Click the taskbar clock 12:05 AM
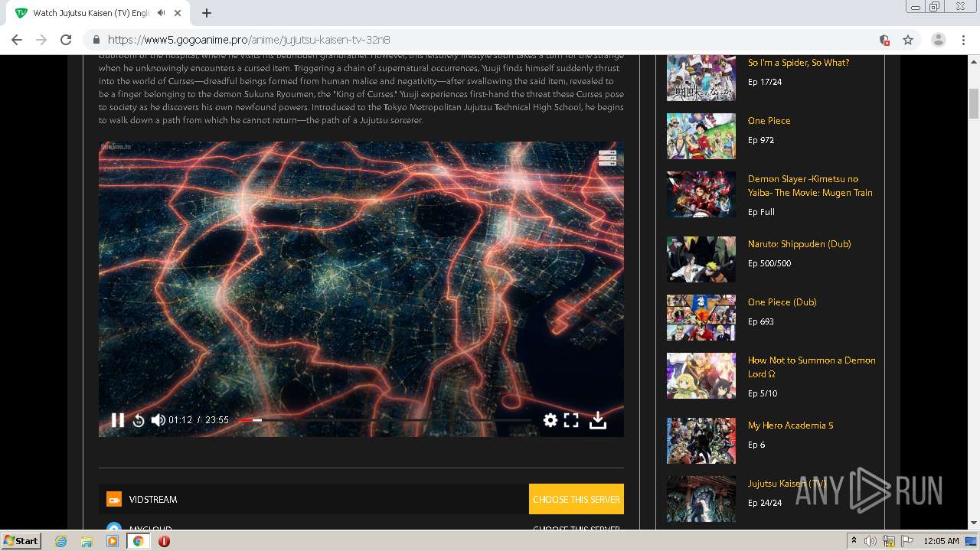 click(x=941, y=541)
